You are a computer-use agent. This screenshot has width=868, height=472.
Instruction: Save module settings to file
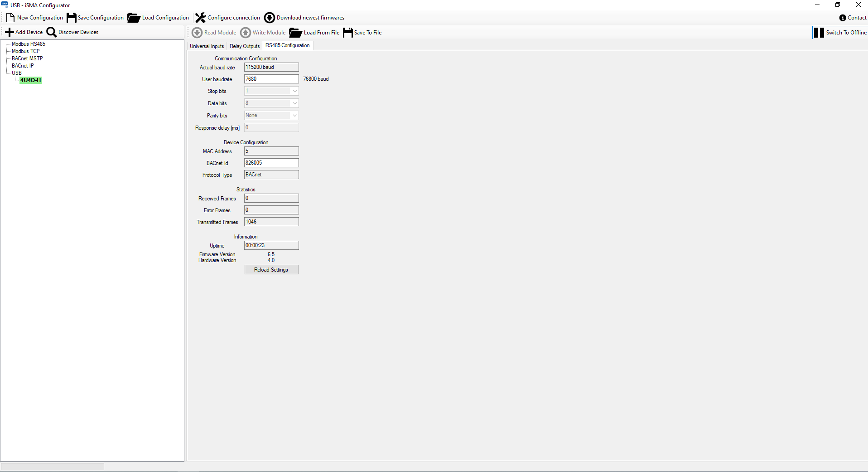[362, 32]
